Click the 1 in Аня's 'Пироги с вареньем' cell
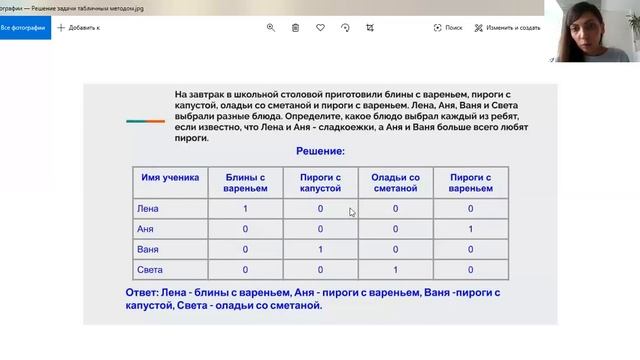The image size is (640, 360). pos(471,229)
